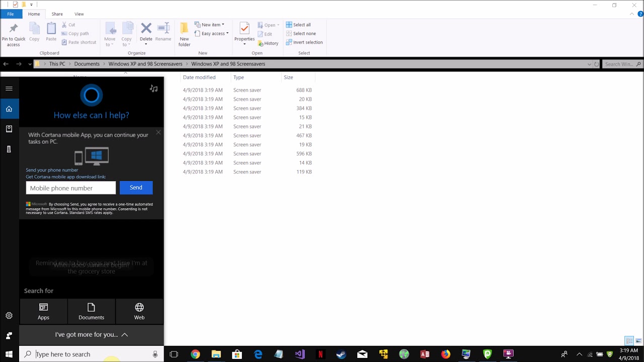Search the Web in Cortana

pos(139,311)
